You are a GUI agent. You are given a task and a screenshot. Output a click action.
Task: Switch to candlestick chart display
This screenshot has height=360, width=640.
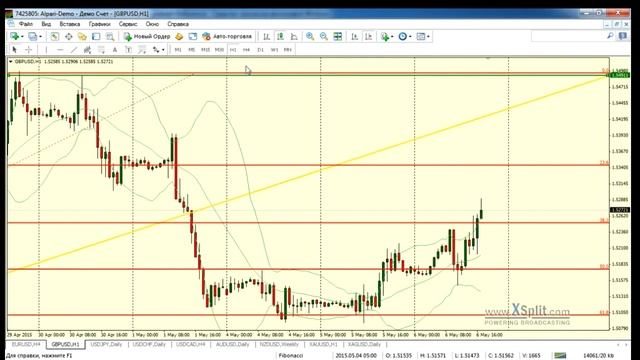point(280,36)
